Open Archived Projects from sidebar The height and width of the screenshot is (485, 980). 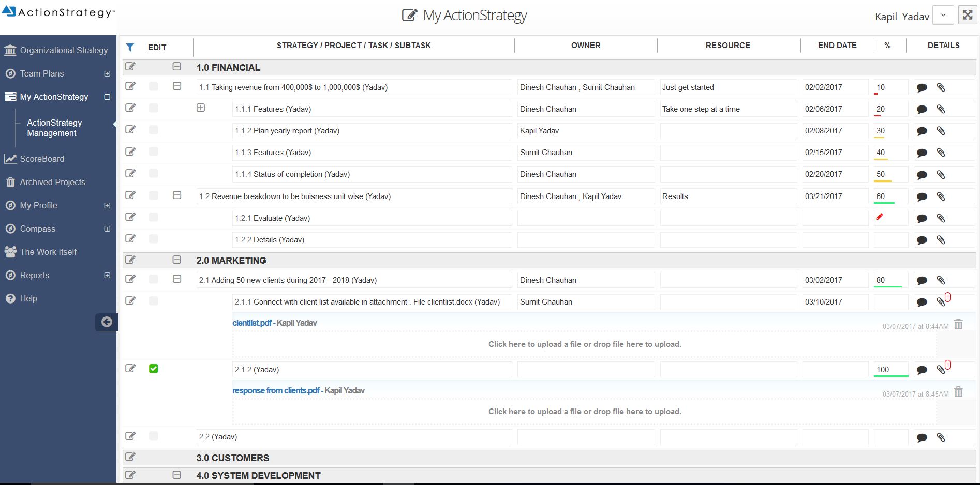pyautogui.click(x=45, y=182)
